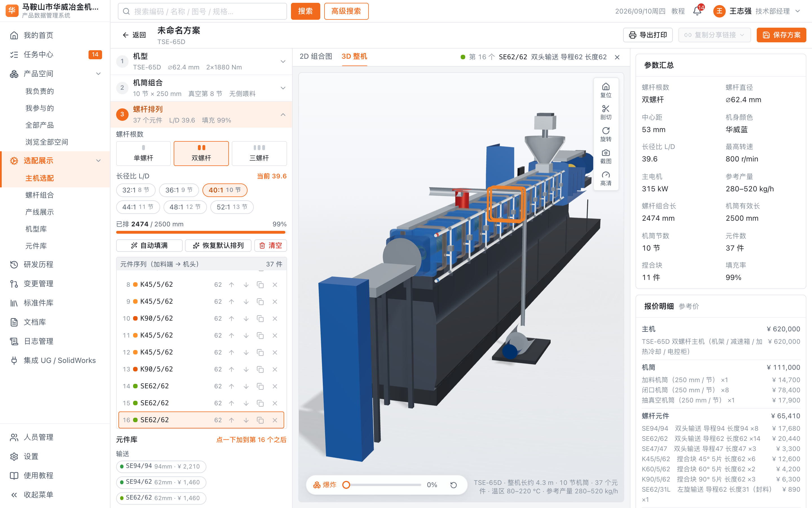
Task: Select 双螺杆 twin screw option
Action: (201, 154)
